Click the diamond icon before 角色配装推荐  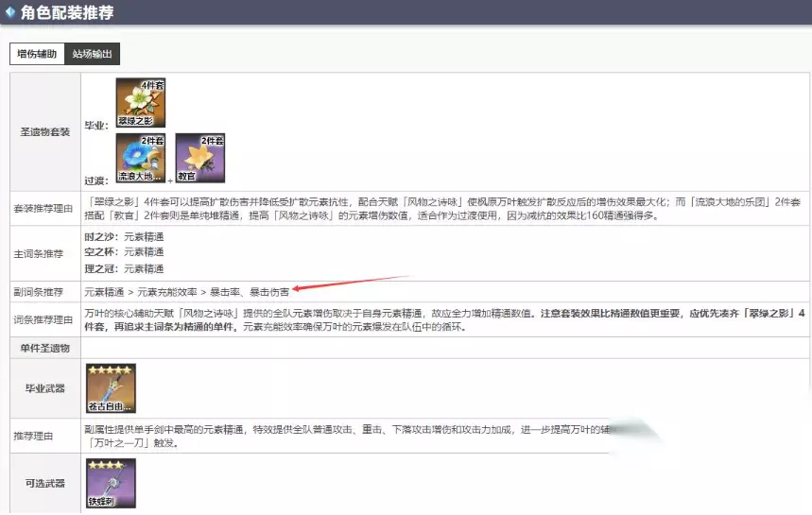coord(10,11)
